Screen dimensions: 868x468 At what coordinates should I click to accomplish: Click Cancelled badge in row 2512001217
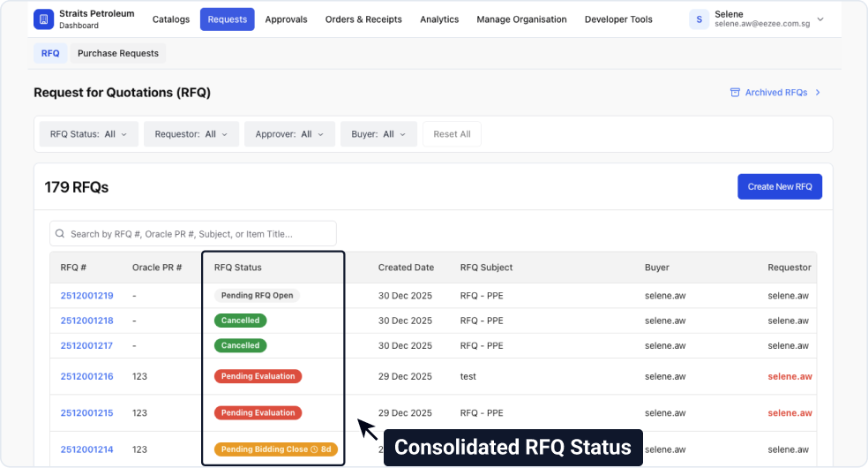[240, 345]
